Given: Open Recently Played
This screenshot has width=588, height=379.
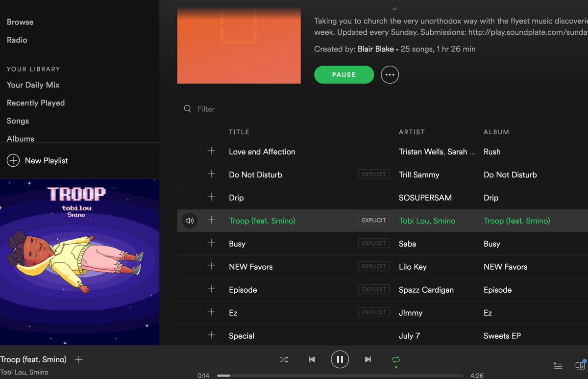Looking at the screenshot, I should click(36, 103).
